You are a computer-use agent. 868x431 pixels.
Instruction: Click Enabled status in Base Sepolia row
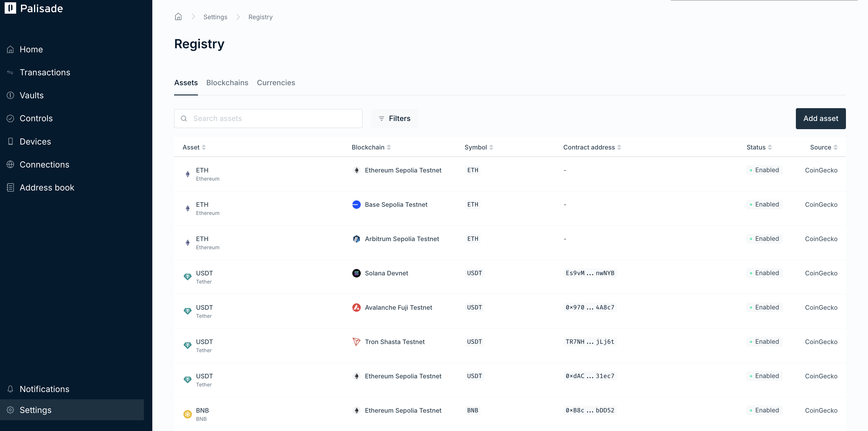[x=764, y=204]
